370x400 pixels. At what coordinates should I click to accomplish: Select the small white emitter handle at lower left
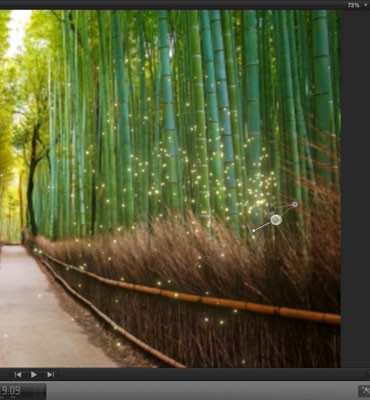click(x=254, y=230)
